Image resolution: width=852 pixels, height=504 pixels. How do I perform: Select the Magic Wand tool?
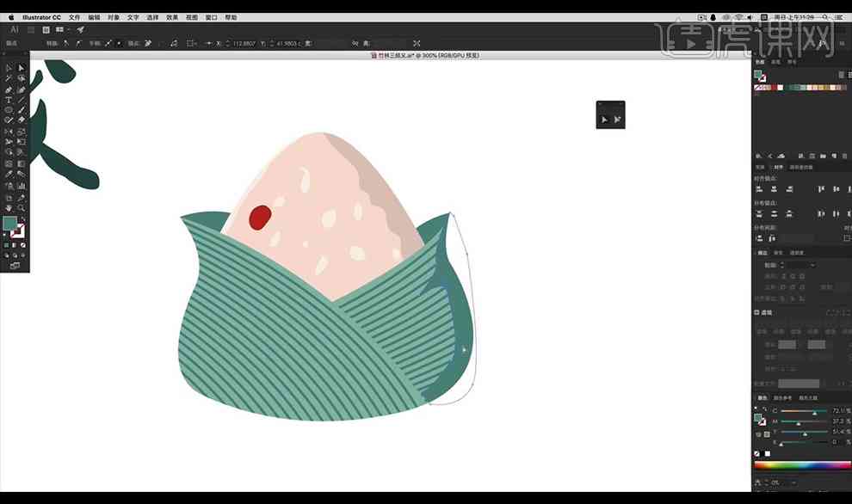click(8, 79)
